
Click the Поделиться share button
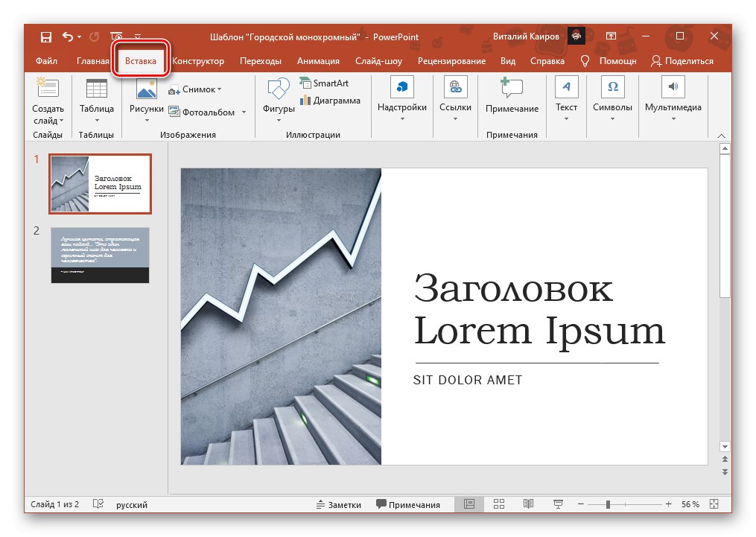click(x=682, y=61)
